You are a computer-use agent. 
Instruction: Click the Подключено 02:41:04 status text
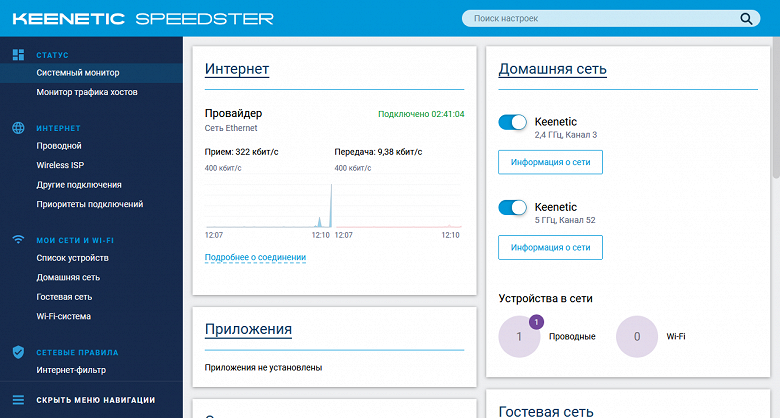[x=421, y=114]
